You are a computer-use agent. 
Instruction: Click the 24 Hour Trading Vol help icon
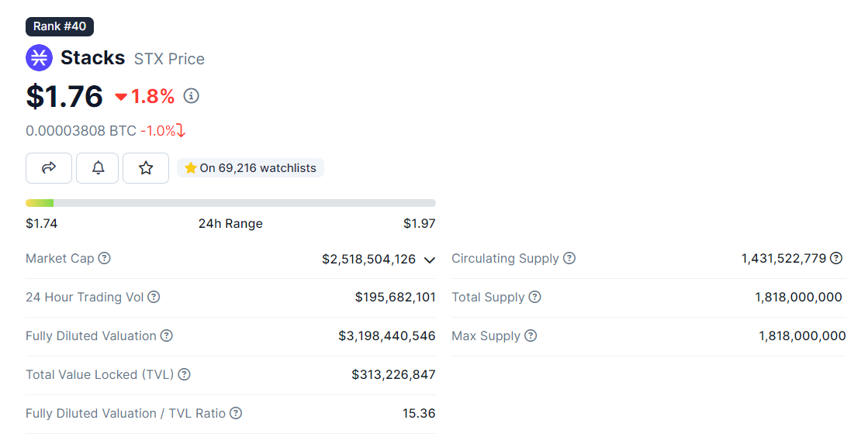coord(154,297)
